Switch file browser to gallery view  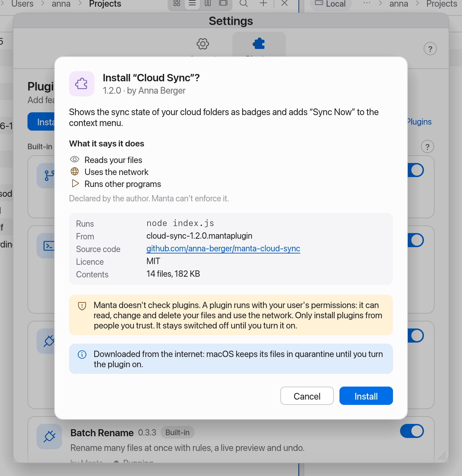(223, 4)
